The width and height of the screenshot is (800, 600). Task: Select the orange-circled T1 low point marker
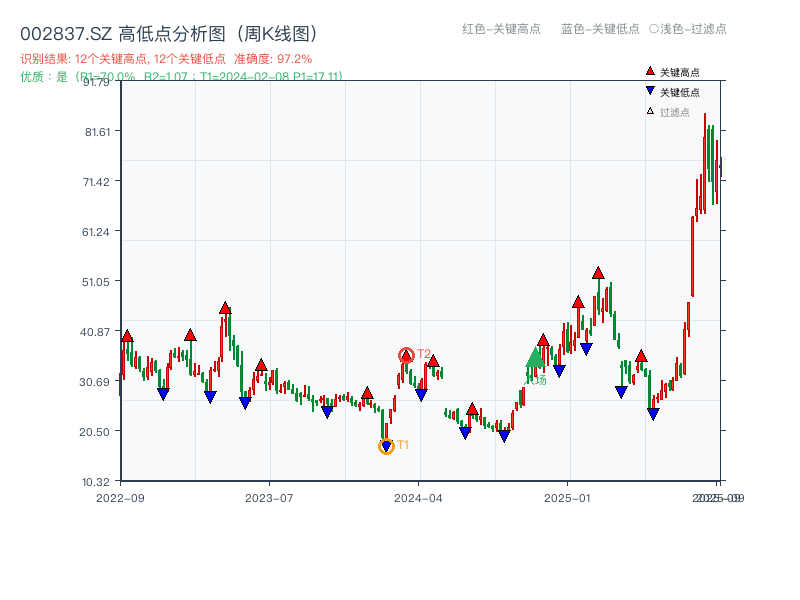[x=386, y=446]
